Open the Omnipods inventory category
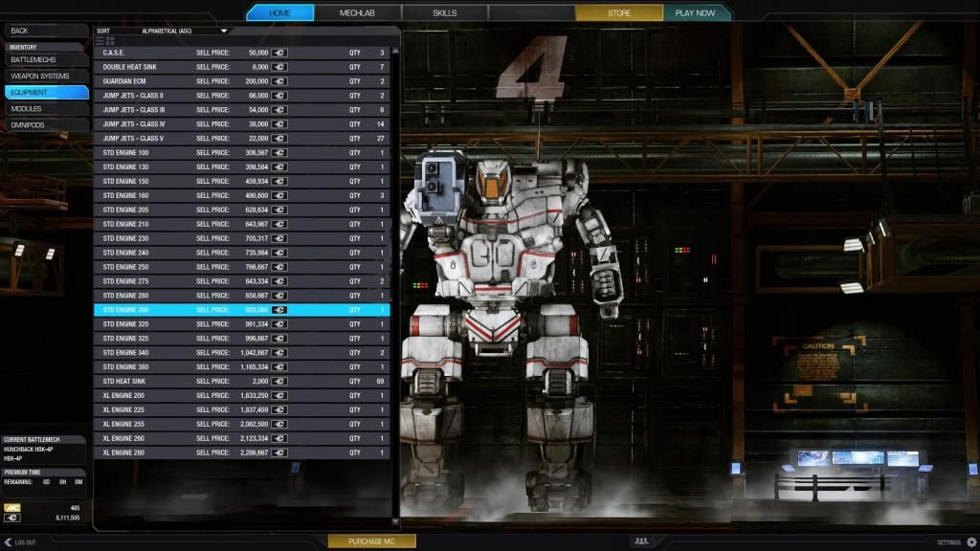 [x=45, y=124]
